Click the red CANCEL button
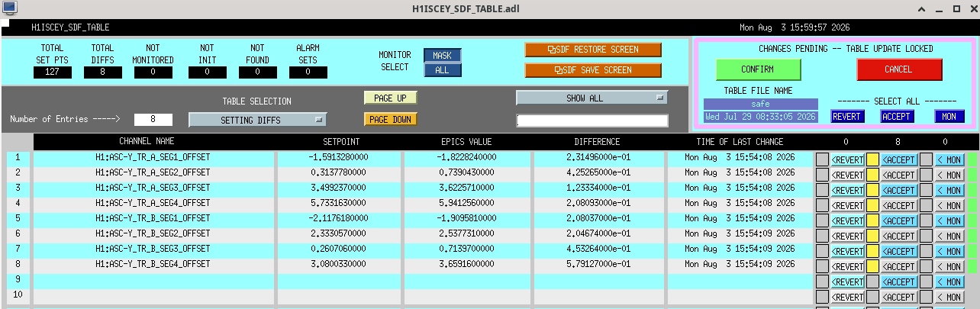980x309 pixels. pos(899,69)
